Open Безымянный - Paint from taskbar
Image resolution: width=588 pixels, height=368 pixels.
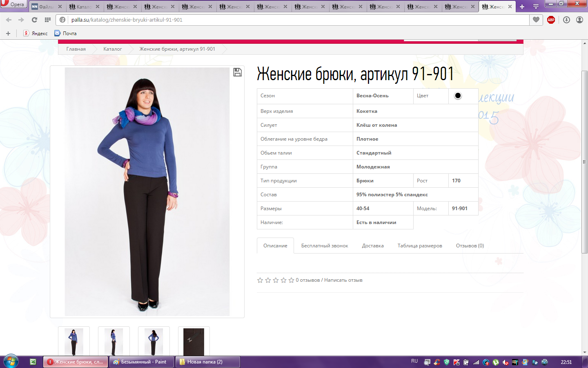(x=141, y=362)
